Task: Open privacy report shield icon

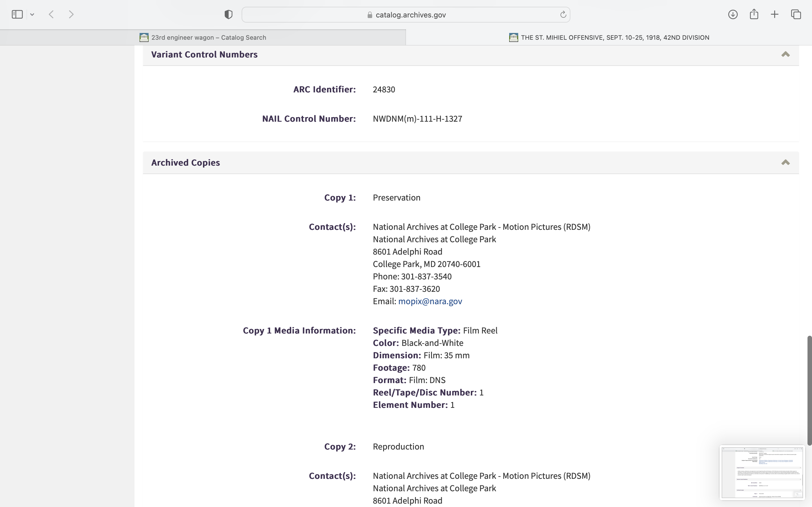Action: coord(228,14)
